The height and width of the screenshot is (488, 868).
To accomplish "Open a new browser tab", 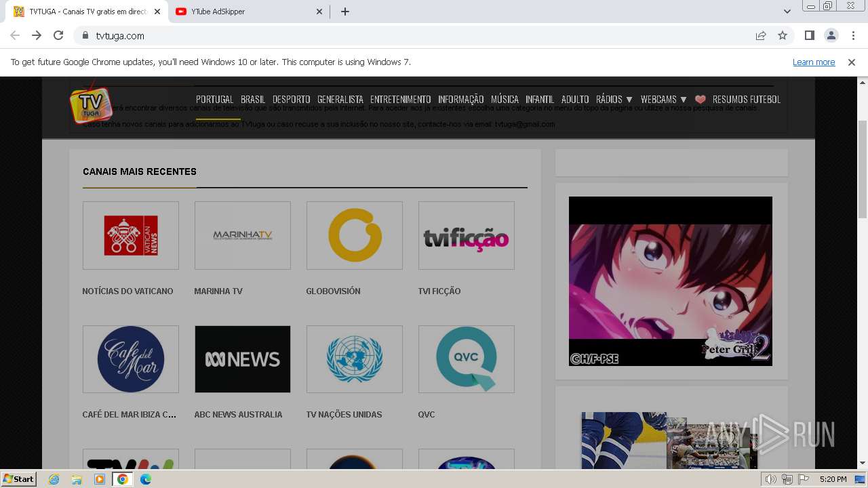I will tap(345, 12).
